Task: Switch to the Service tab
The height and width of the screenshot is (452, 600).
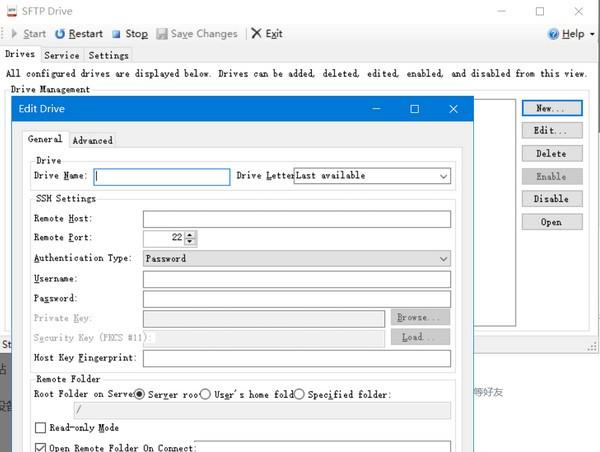Action: 62,55
